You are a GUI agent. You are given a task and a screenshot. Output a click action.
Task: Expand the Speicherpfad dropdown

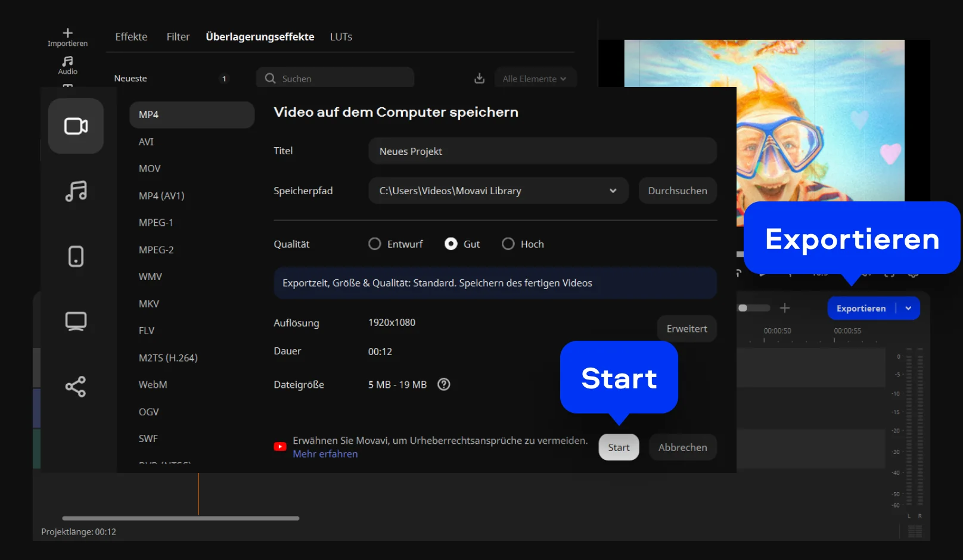tap(613, 191)
